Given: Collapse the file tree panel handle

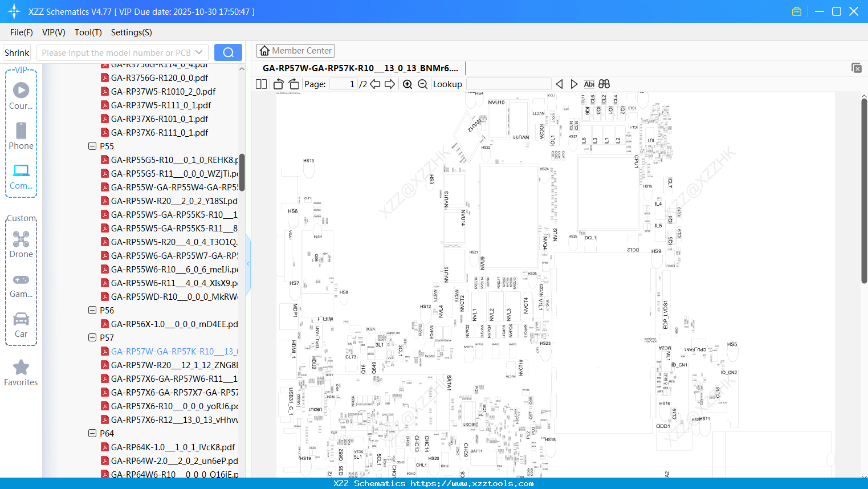Looking at the screenshot, I should (248, 263).
